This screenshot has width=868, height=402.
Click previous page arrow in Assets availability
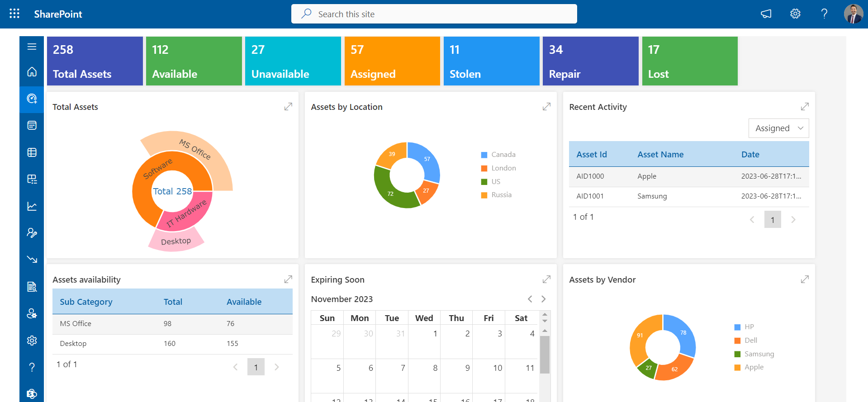[x=235, y=367]
